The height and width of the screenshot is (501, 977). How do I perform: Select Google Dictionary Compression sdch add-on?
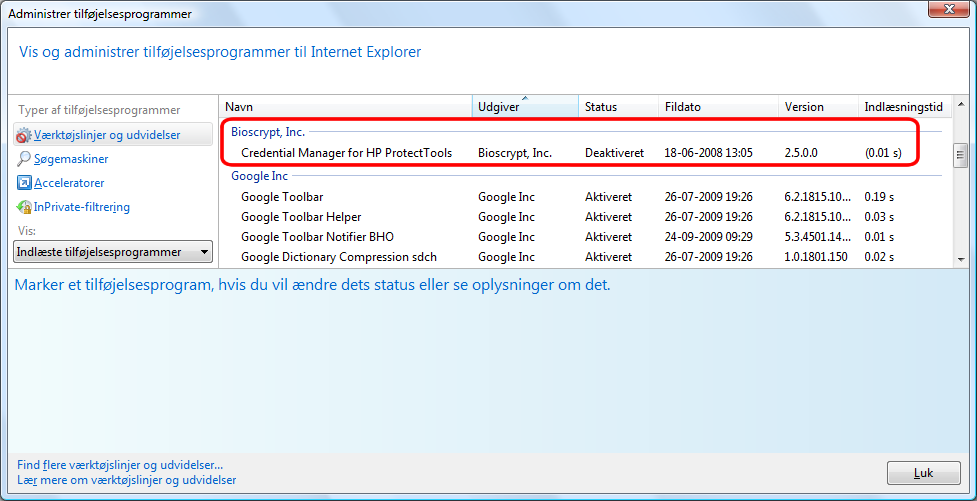coord(338,257)
